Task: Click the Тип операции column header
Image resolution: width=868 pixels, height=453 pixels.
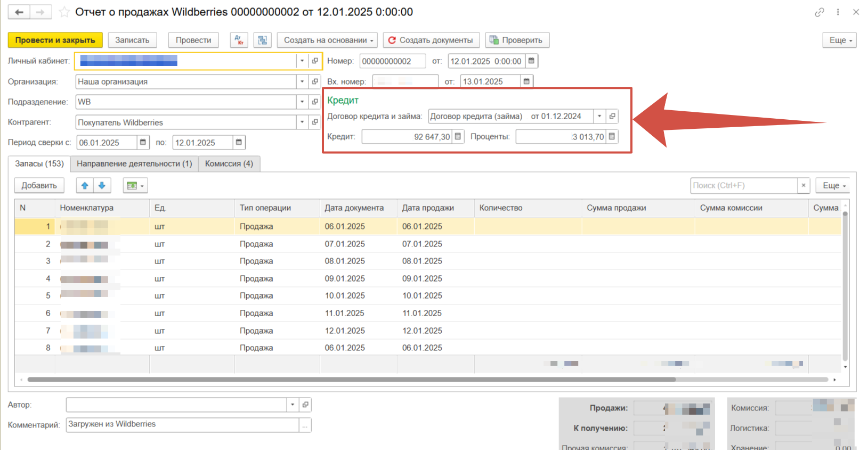Action: pos(277,208)
